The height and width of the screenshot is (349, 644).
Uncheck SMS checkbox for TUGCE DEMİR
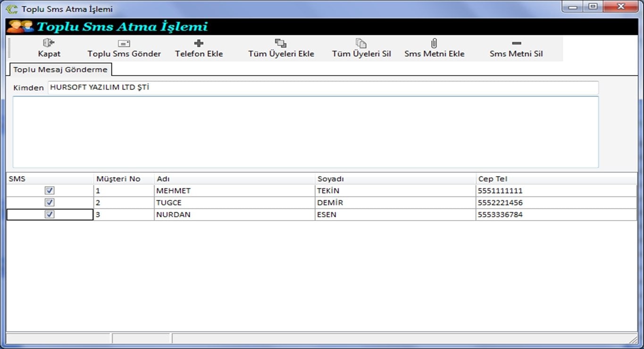(x=50, y=203)
